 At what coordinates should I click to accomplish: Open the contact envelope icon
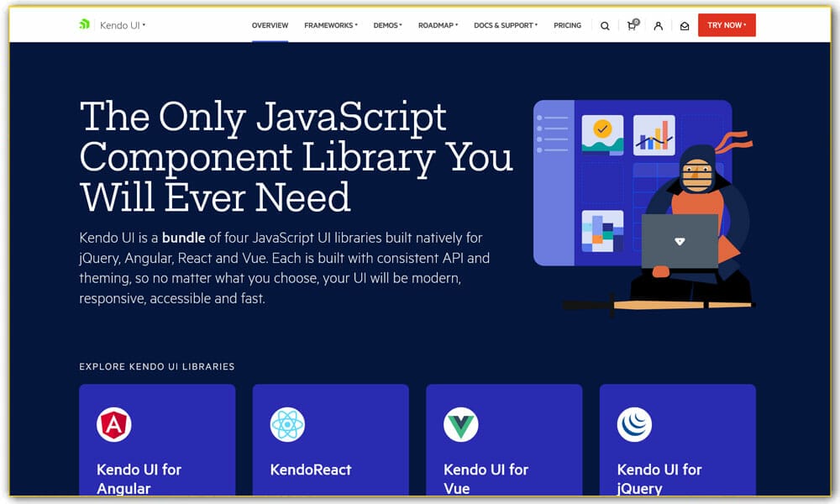[684, 25]
